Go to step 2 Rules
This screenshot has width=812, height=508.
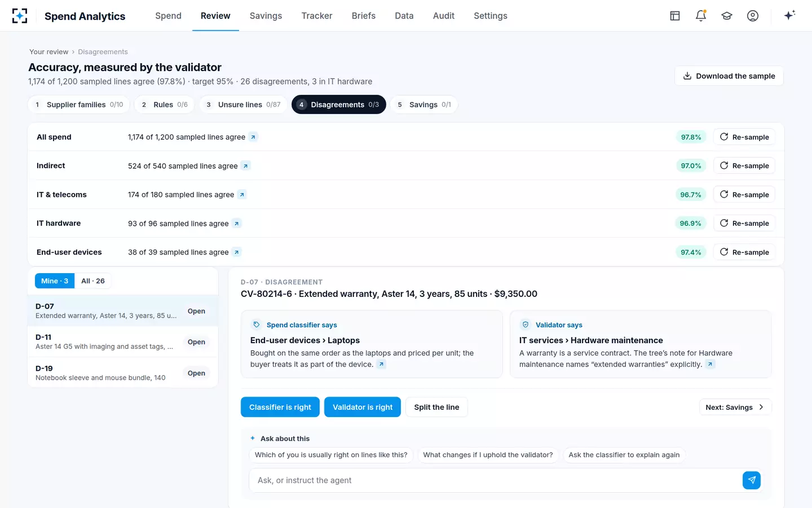[165, 104]
